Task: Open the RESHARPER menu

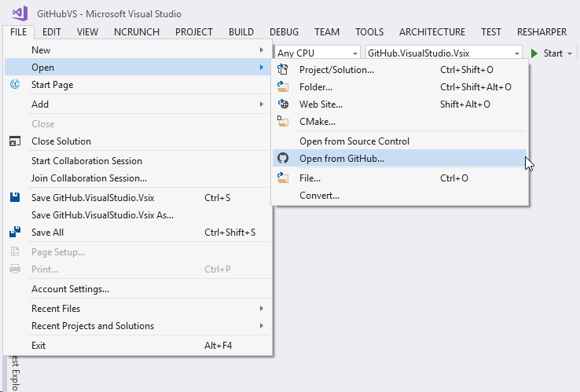Action: click(x=541, y=32)
